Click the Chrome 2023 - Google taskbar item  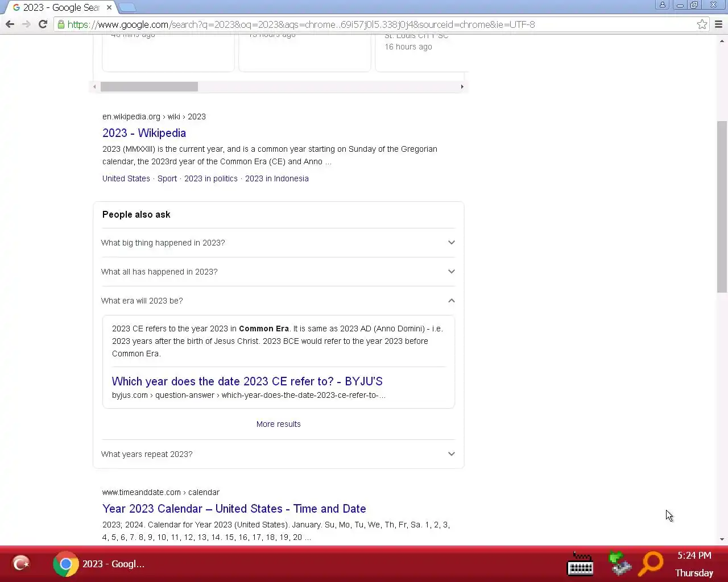100,564
